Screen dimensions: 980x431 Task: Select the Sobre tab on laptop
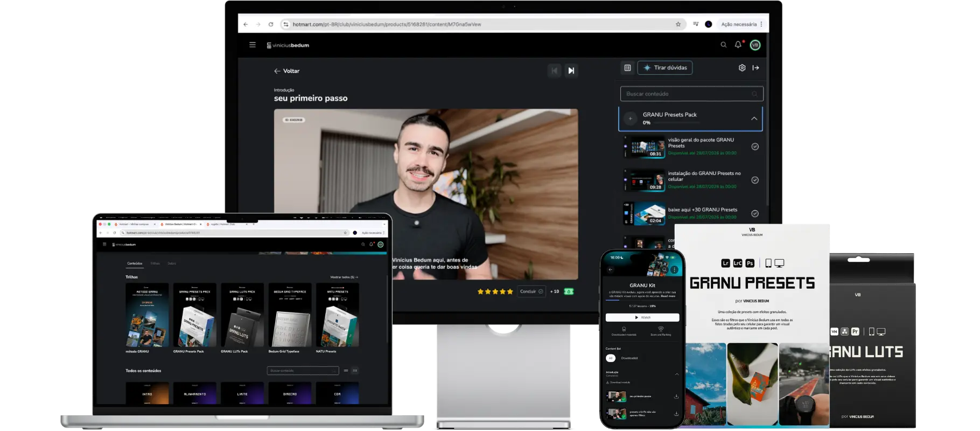(x=172, y=263)
